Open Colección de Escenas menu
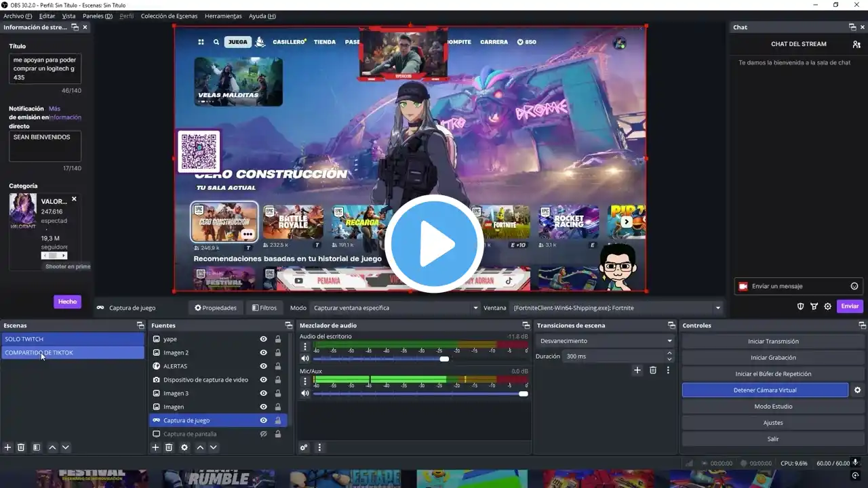 tap(170, 16)
